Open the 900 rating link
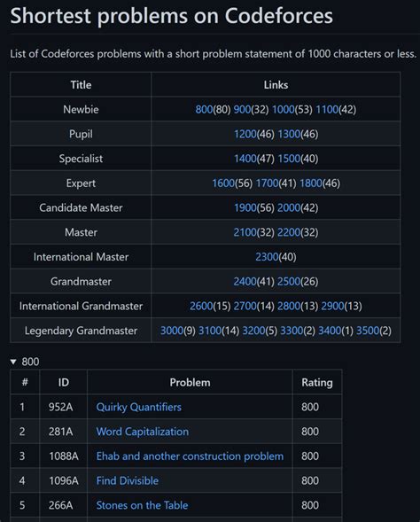This screenshot has width=420, height=522. click(242, 110)
